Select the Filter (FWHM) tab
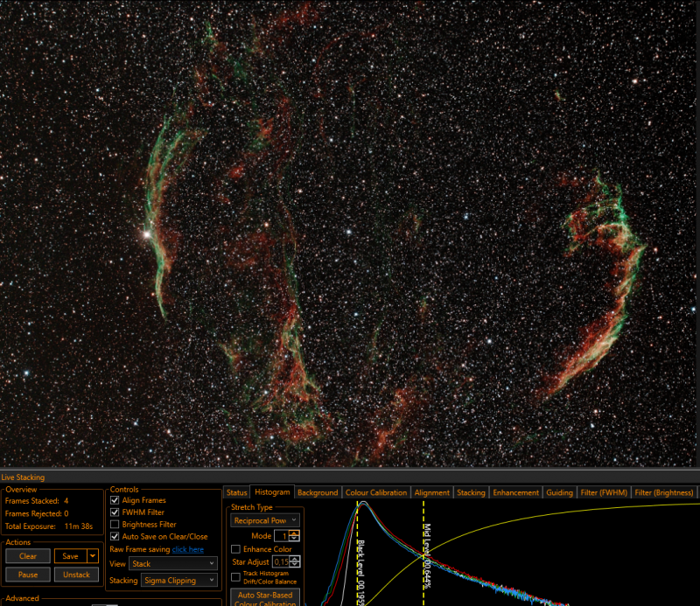This screenshot has width=700, height=606. (604, 492)
